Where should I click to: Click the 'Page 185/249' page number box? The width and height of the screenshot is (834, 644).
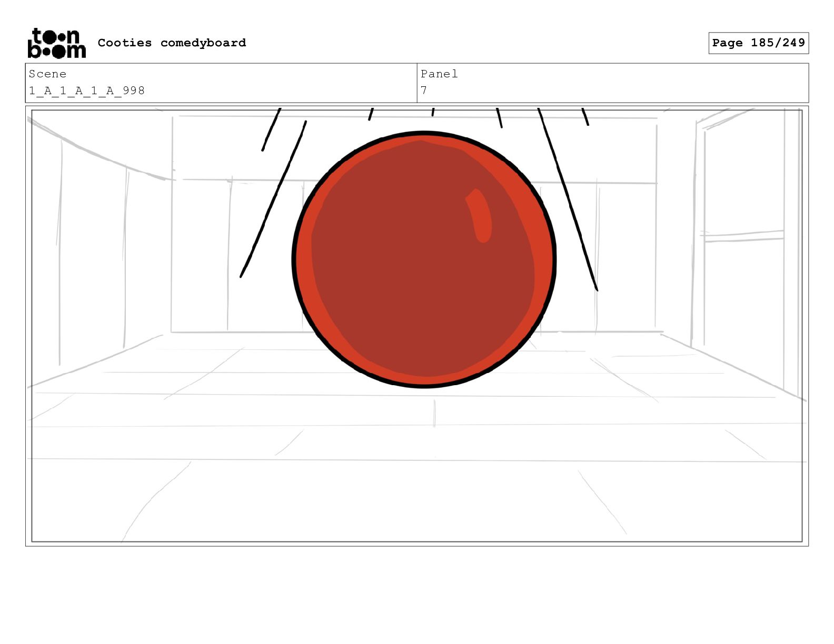(758, 43)
